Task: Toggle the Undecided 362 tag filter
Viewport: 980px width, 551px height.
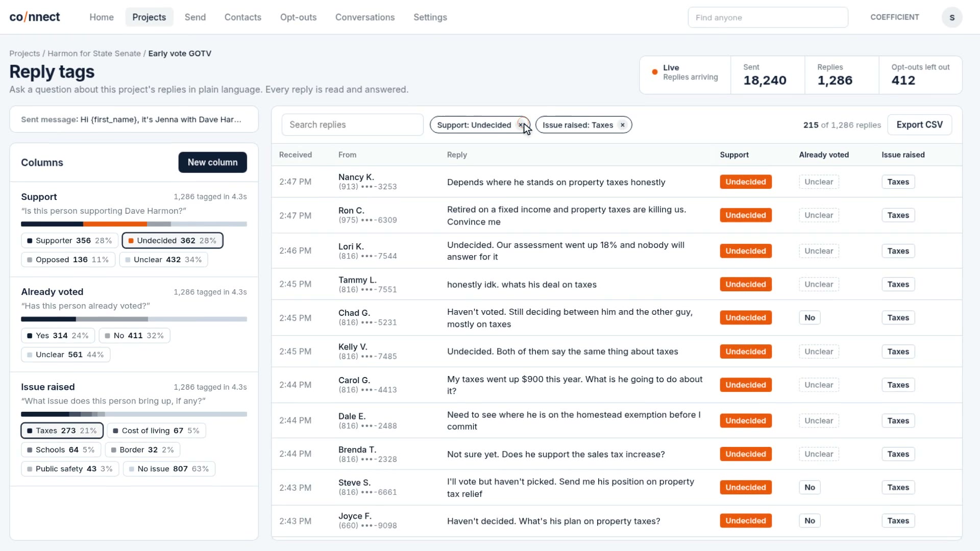Action: (173, 241)
